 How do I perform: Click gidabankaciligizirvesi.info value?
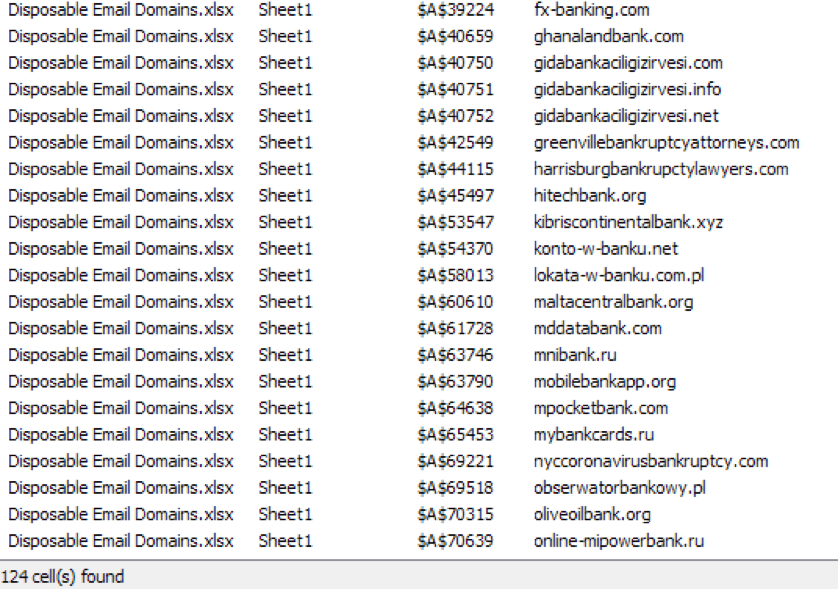(627, 89)
